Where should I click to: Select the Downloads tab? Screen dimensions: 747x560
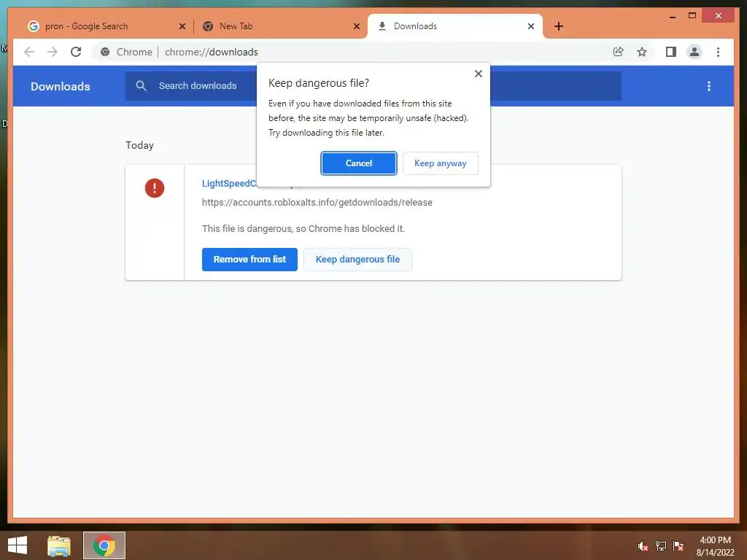[x=455, y=26]
